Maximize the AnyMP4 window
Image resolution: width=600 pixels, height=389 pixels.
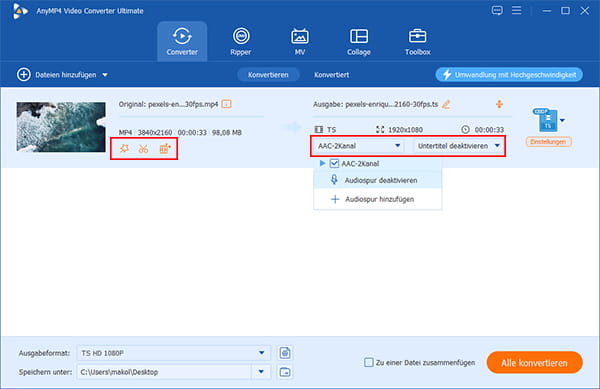point(565,11)
